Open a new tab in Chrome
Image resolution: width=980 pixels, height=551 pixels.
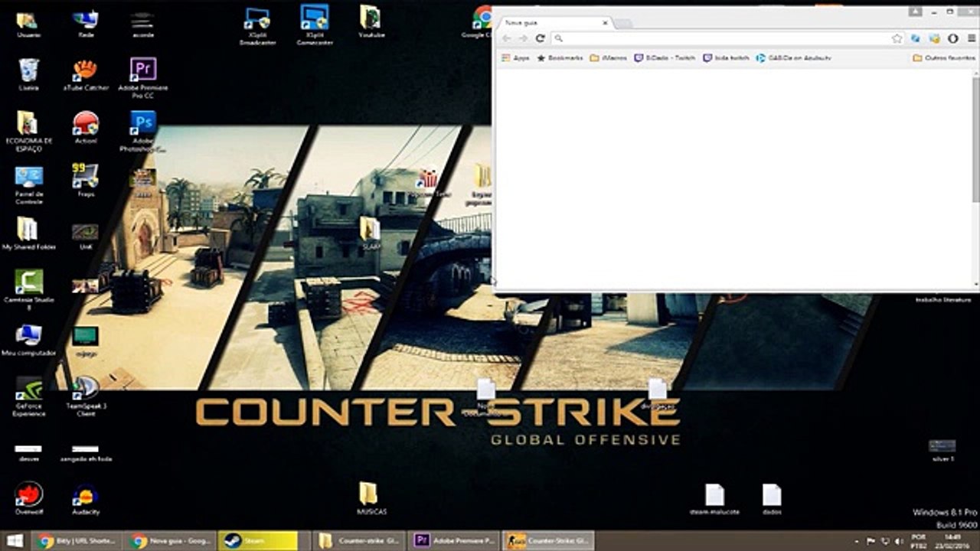click(x=624, y=24)
